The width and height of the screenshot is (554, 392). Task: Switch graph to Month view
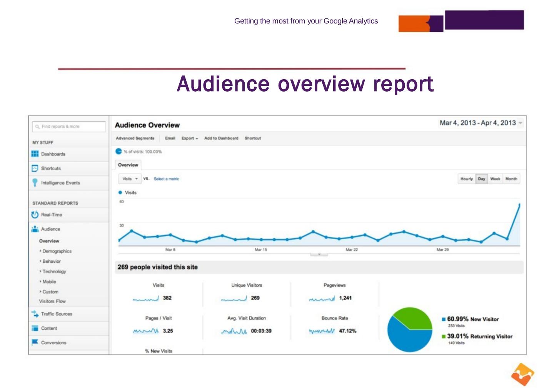point(511,179)
